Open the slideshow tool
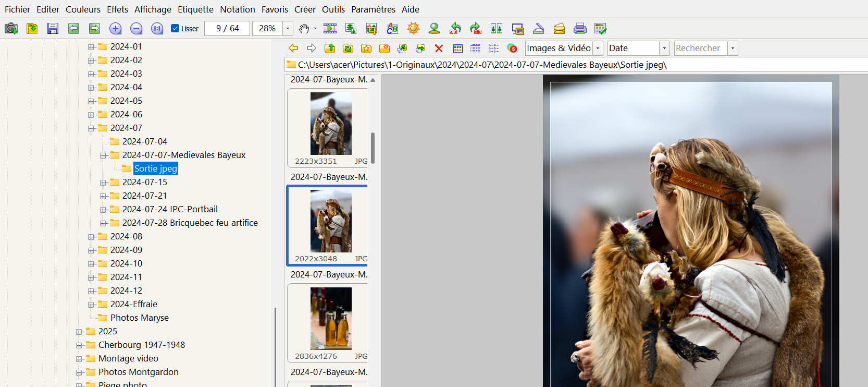 tap(330, 29)
